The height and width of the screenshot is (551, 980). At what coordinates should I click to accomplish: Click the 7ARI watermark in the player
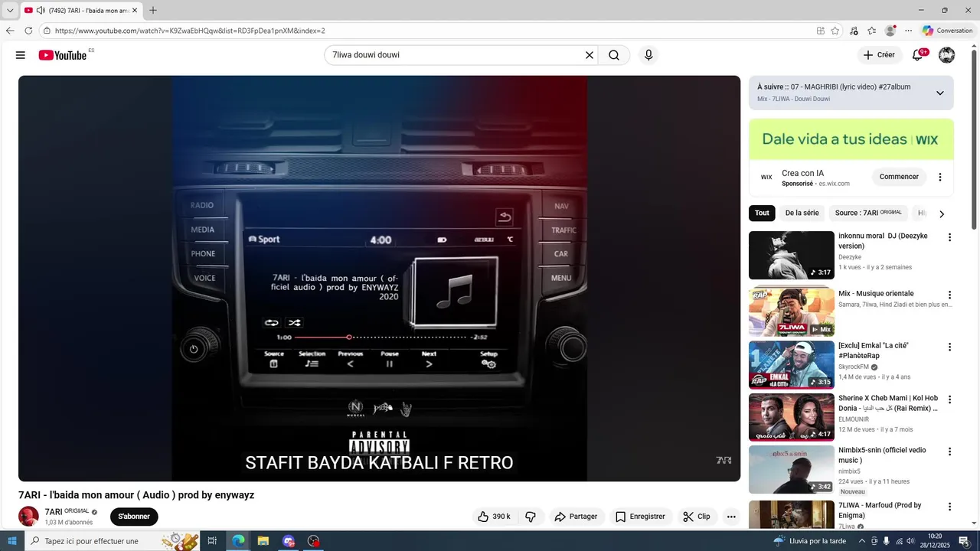[x=724, y=460]
